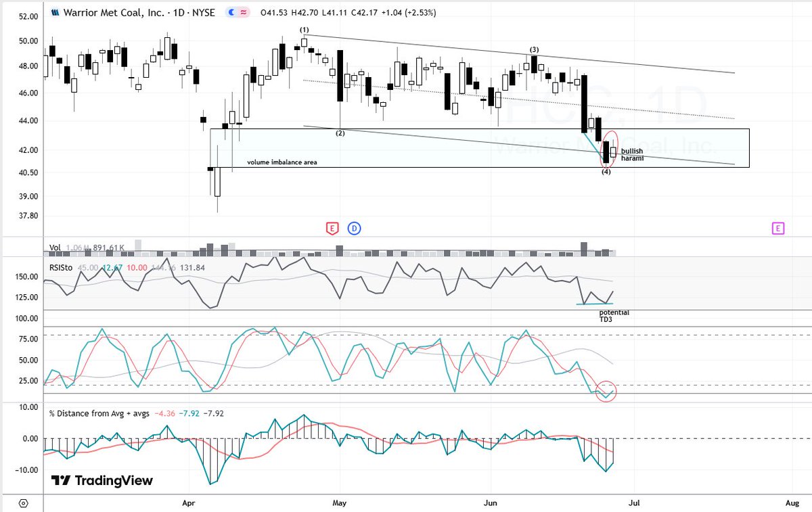Click the moon session indicator icon

click(x=231, y=12)
